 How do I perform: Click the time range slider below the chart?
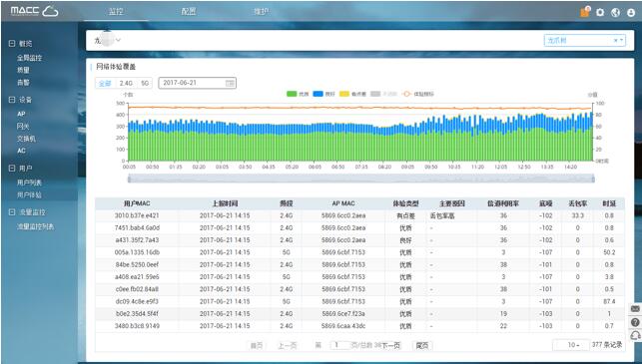coord(361,179)
